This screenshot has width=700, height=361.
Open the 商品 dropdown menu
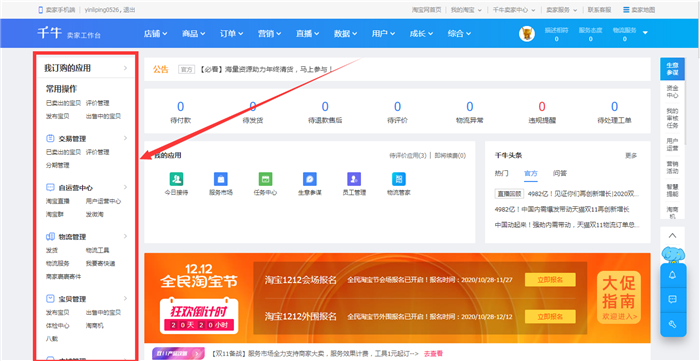tap(193, 33)
